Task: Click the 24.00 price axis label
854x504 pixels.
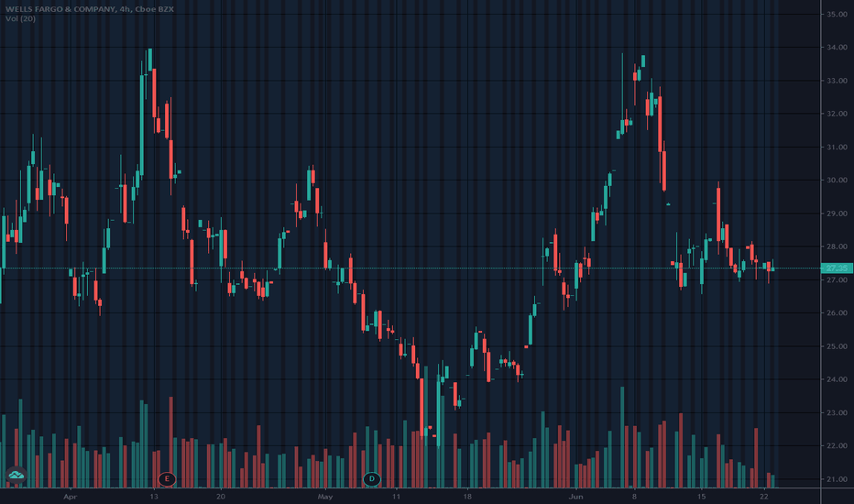Action: [837, 379]
